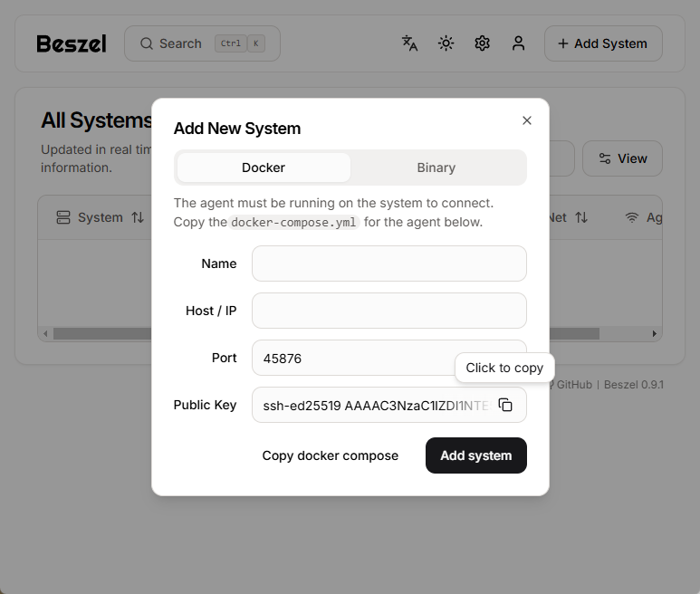Sort by the System column arrows
This screenshot has width=700, height=594.
[x=138, y=217]
